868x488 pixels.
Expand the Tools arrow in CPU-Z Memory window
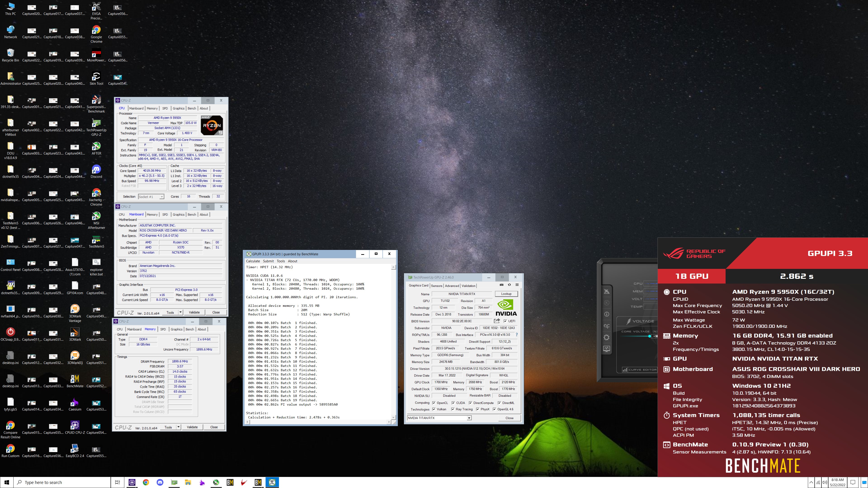click(x=179, y=427)
